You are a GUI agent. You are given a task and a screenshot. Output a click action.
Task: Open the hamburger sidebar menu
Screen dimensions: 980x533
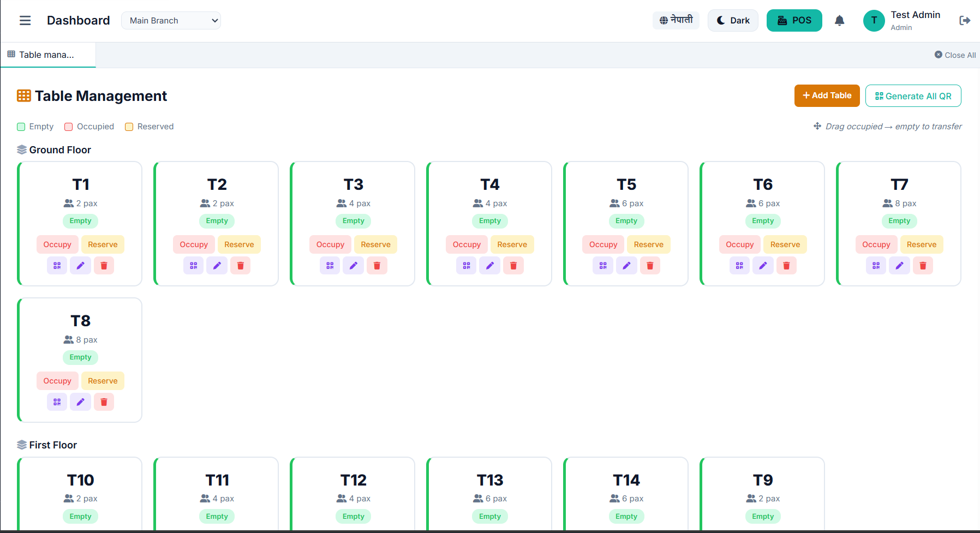25,21
